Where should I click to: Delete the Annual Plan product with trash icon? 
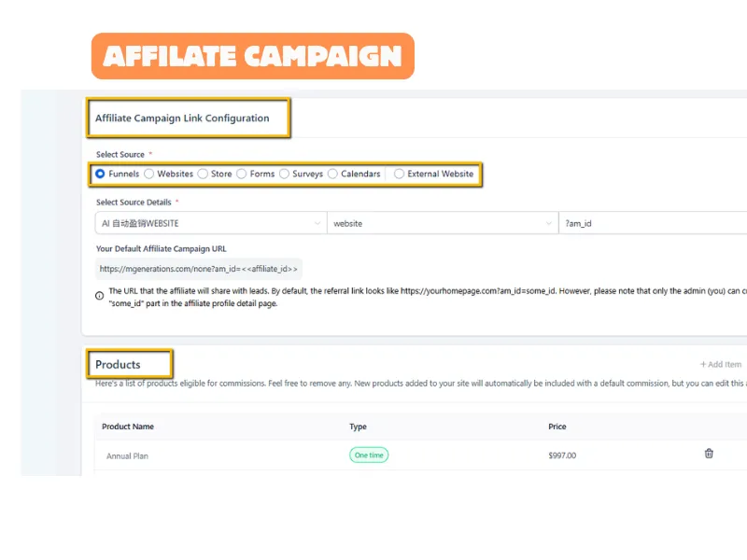point(709,455)
